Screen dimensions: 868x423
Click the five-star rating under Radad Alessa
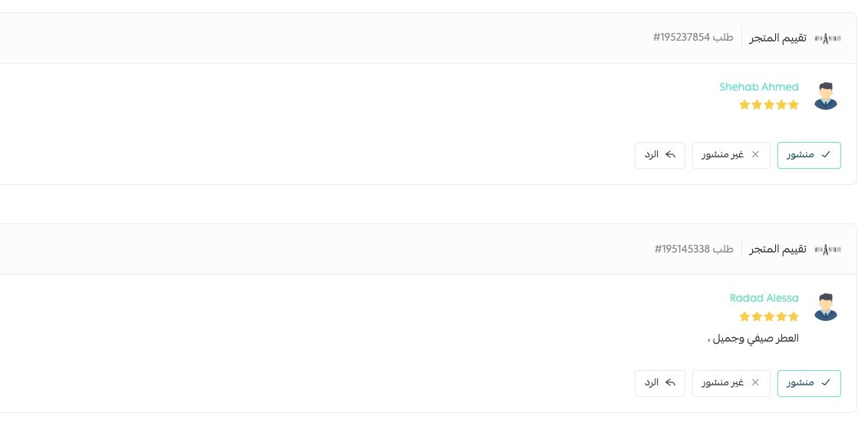769,316
